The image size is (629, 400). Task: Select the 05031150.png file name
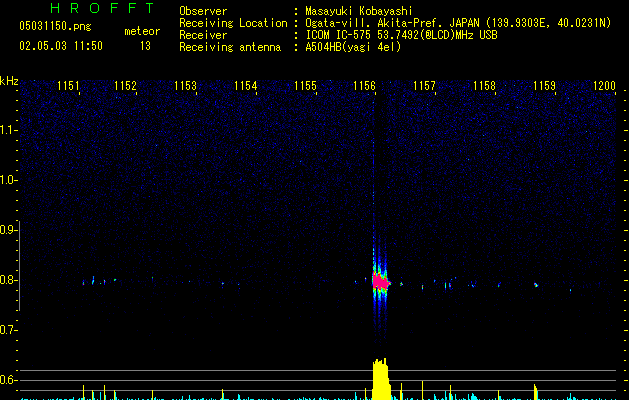55,27
